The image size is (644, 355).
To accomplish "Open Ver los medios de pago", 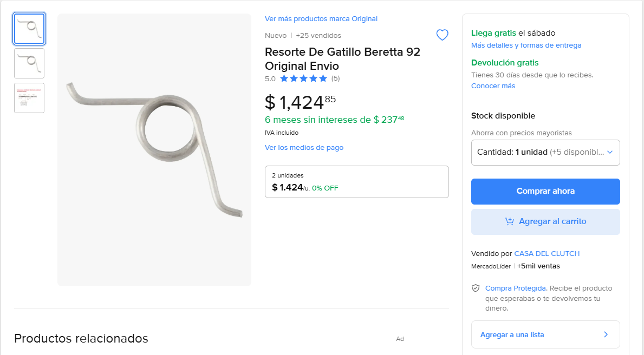I will (x=304, y=148).
